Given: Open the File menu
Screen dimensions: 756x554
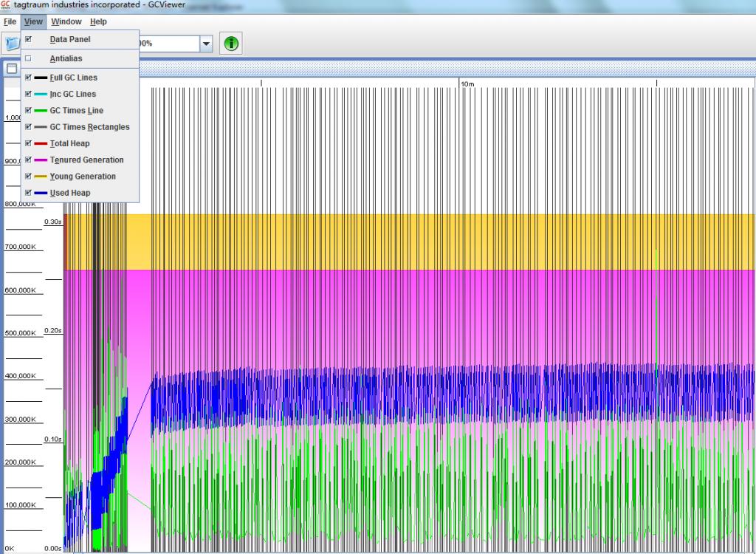Looking at the screenshot, I should 10,21.
